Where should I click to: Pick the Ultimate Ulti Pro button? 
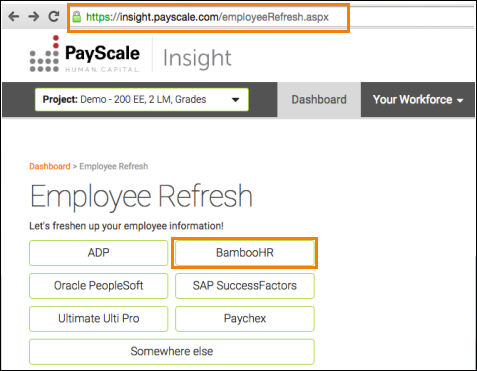tap(98, 319)
